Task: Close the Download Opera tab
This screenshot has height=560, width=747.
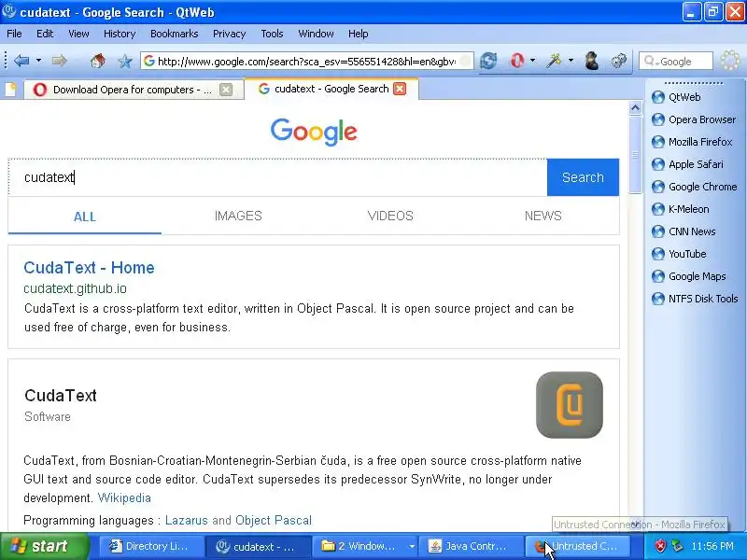Action: pyautogui.click(x=226, y=90)
